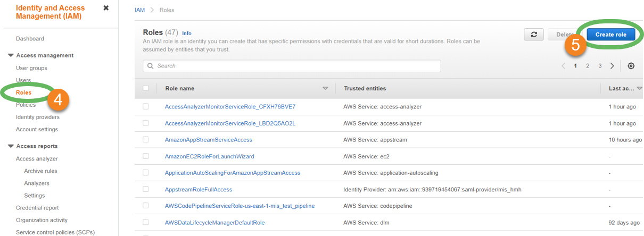Click 'AWS Service: dlm' cell

click(367, 222)
